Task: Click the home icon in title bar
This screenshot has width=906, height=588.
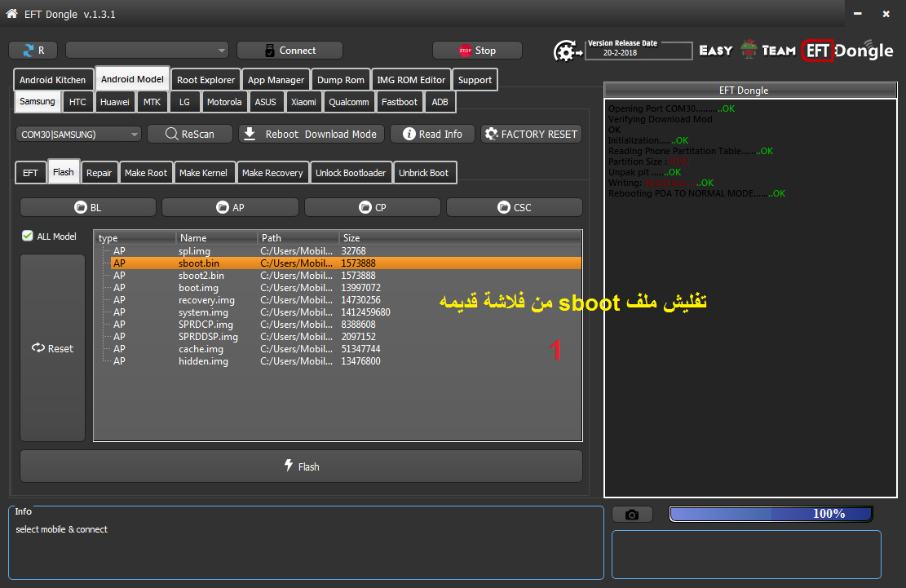Action: (11, 13)
